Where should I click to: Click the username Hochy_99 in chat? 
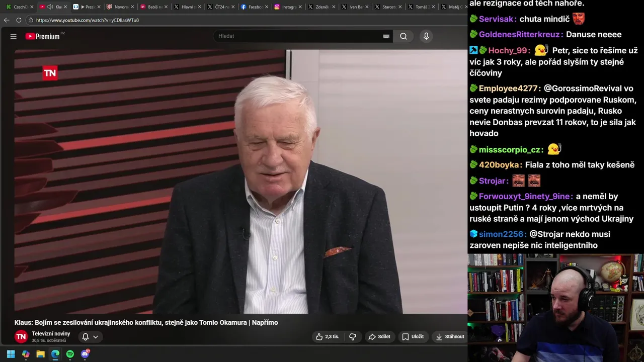coord(508,51)
